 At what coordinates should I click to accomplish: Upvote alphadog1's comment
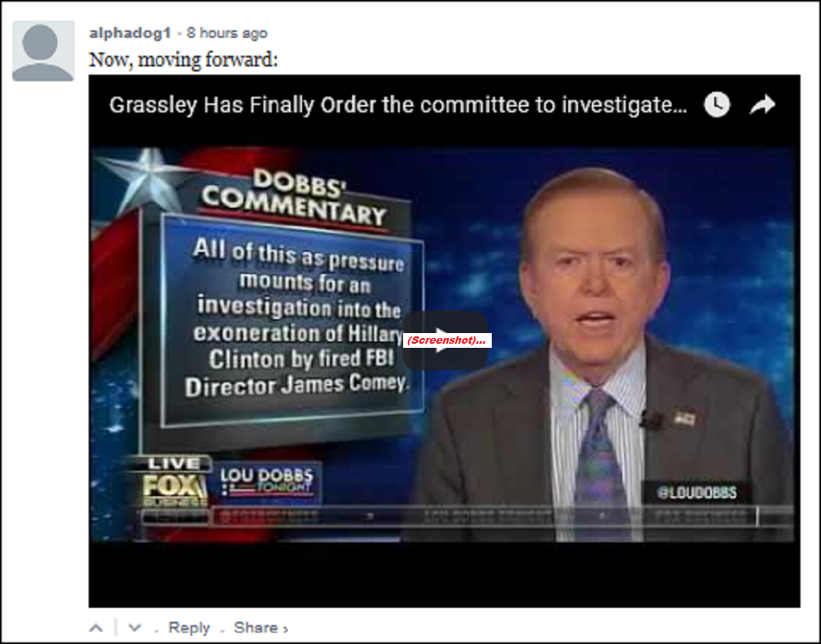(96, 628)
